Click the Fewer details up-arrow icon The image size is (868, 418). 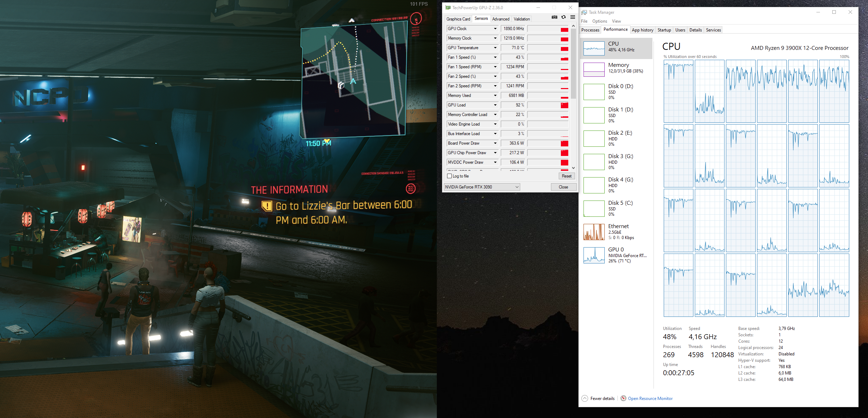pos(585,399)
